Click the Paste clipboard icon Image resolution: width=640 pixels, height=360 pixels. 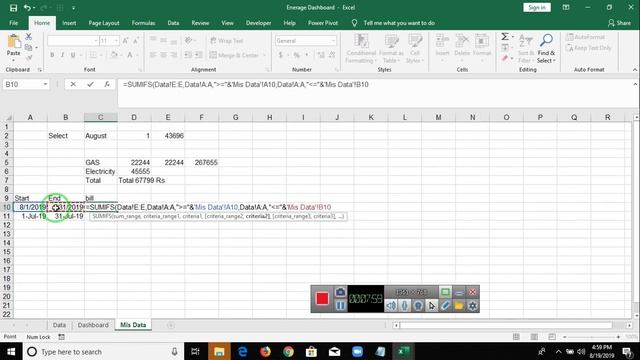pyautogui.click(x=13, y=42)
